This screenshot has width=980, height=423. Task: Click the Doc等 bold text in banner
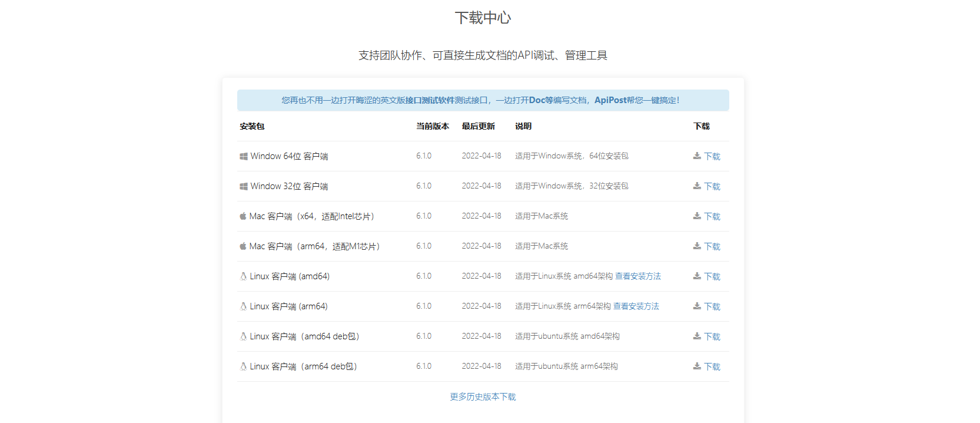(x=541, y=100)
